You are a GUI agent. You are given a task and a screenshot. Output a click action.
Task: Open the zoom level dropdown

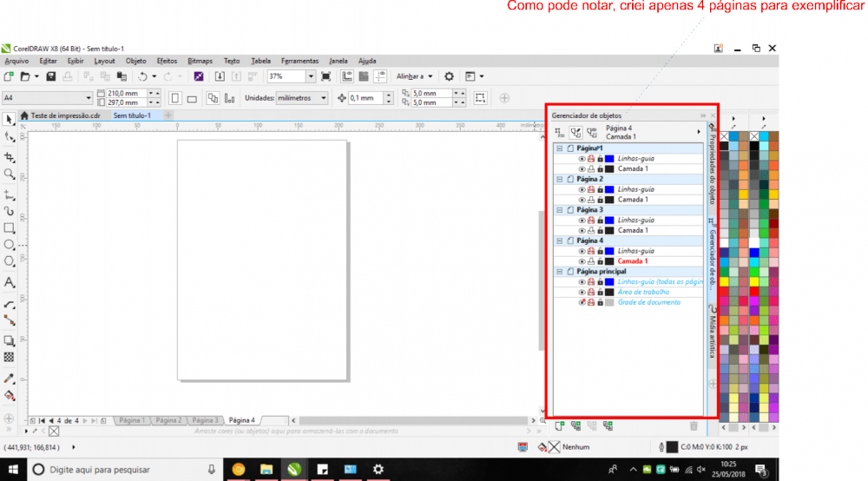311,76
